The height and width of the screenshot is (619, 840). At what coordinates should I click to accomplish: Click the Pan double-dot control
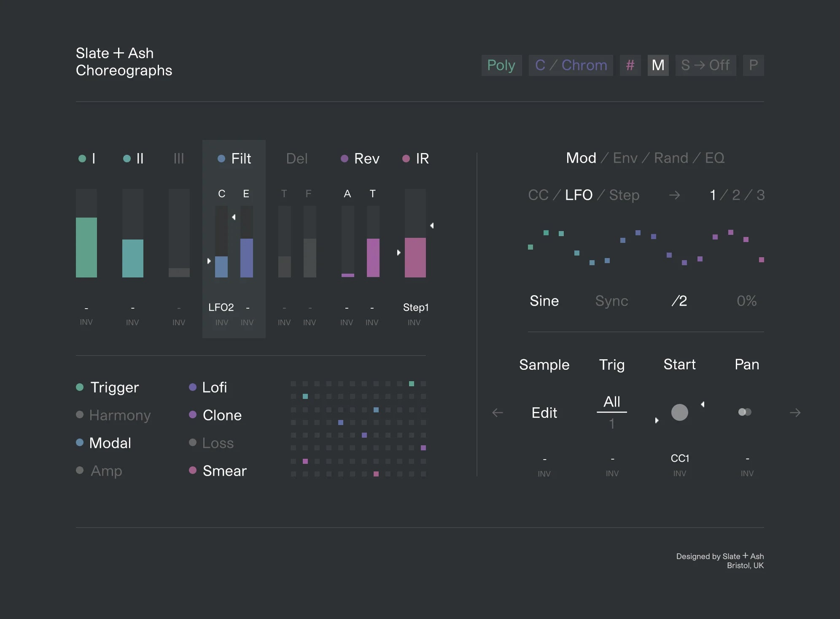[x=745, y=412]
